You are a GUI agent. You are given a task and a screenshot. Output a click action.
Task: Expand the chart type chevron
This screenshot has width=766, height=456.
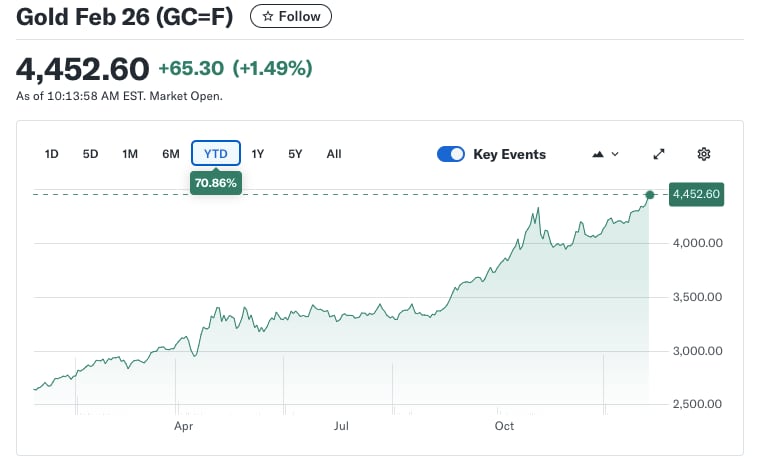pos(615,154)
